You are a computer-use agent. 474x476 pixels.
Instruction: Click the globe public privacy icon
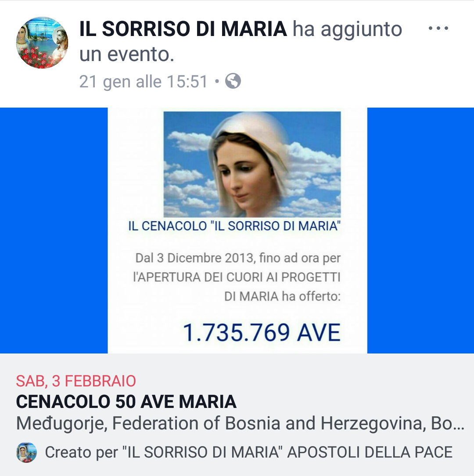tap(233, 81)
